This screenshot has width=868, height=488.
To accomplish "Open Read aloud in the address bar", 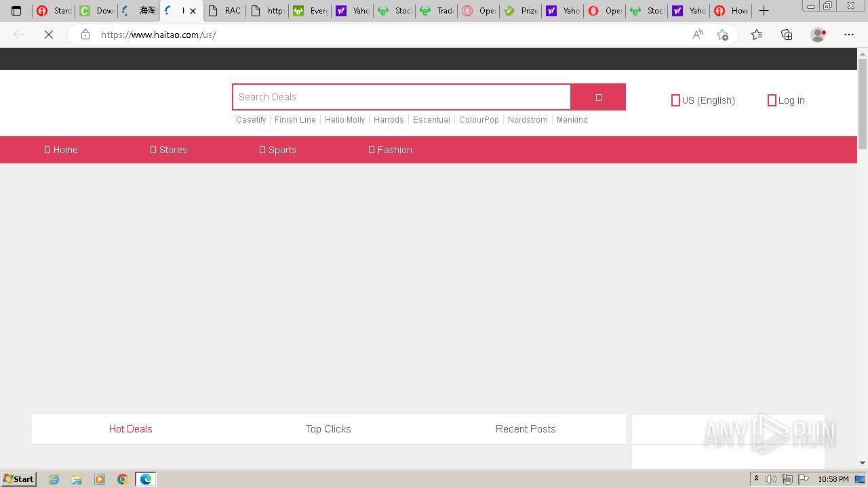I will (x=698, y=35).
